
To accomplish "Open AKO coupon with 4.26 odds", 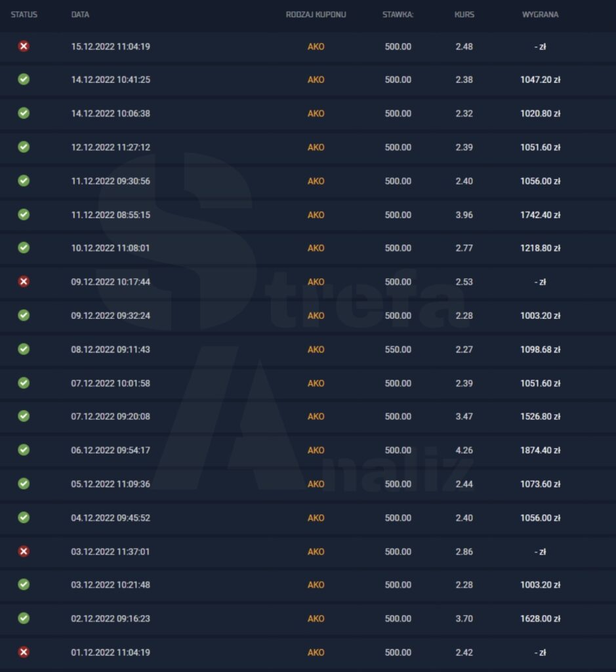I will [316, 450].
